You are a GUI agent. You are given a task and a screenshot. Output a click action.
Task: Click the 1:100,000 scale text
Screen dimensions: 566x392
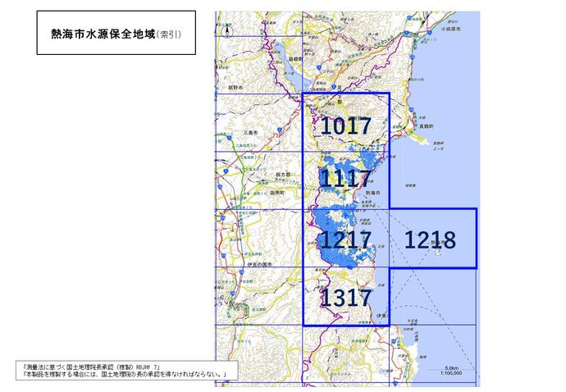(451, 373)
